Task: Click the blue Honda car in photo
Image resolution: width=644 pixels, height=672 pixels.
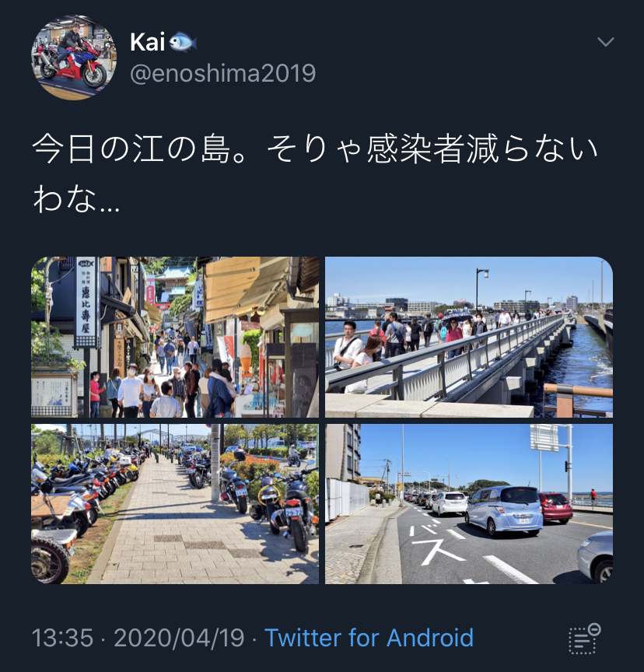Action: pyautogui.click(x=504, y=510)
